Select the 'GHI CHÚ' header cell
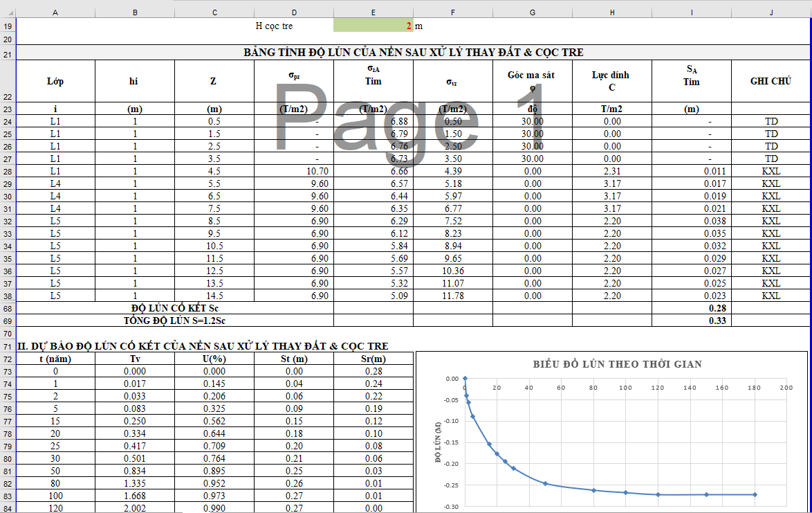This screenshot has height=513, width=812. click(x=771, y=81)
